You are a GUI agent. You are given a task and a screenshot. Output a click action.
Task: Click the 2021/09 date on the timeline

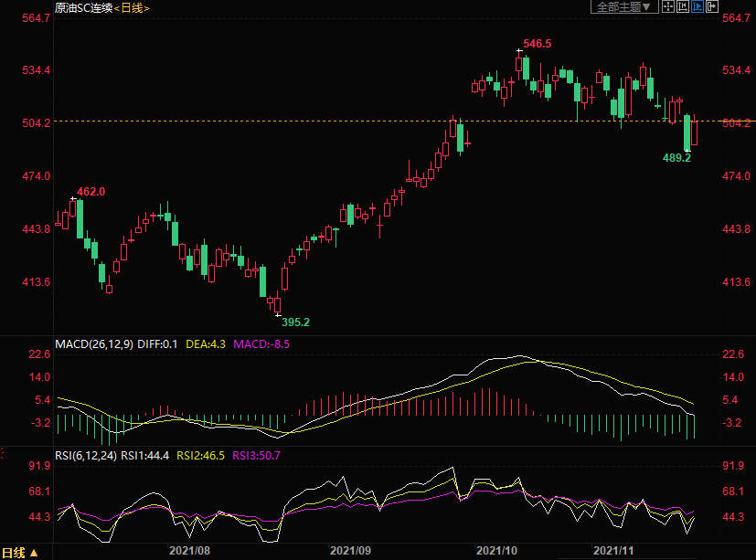[351, 551]
